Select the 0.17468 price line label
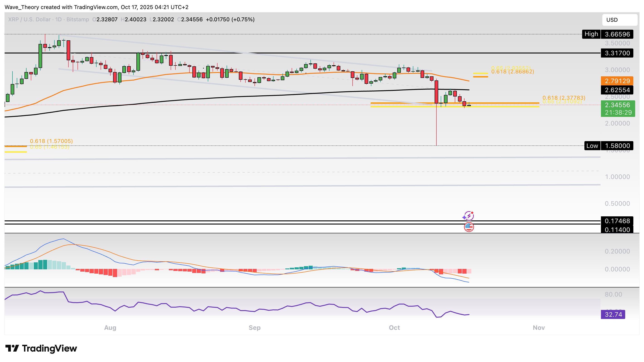Viewport: 644px width, 362px height. [x=617, y=221]
